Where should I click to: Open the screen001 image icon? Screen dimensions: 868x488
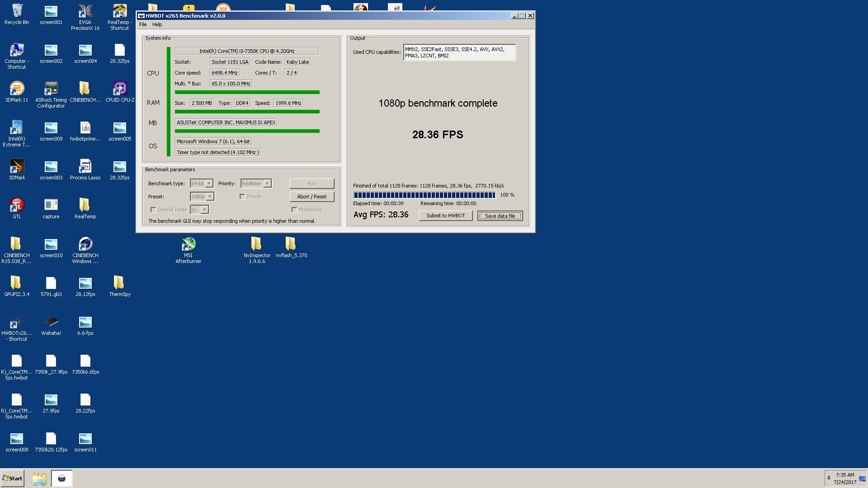51,14
